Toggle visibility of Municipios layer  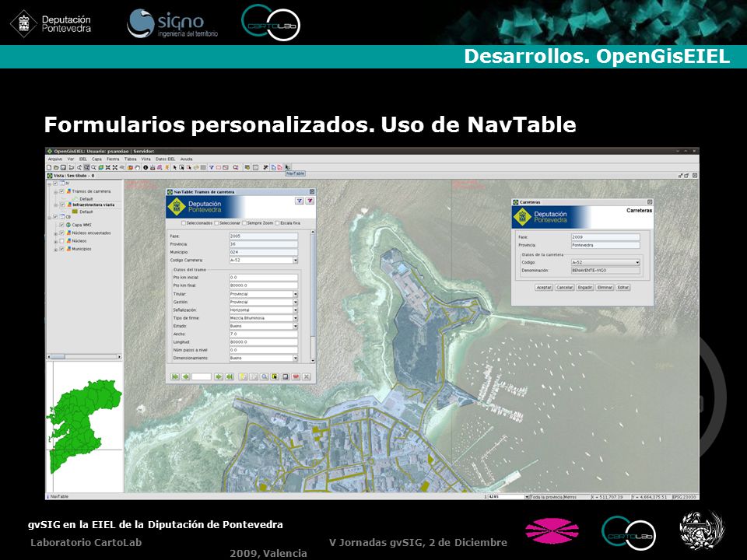tap(61, 249)
